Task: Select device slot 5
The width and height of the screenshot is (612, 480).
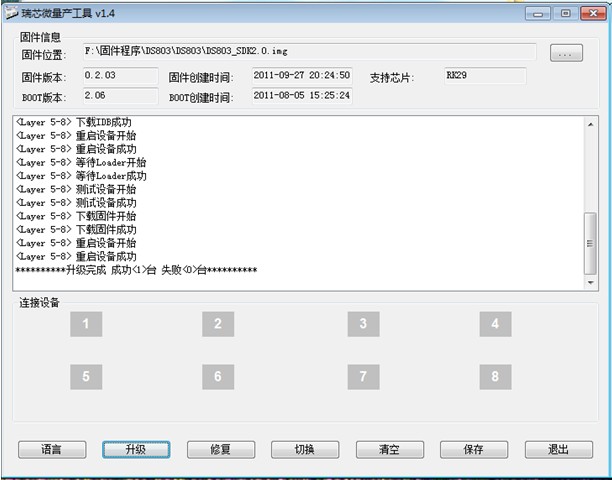Action: [x=86, y=377]
